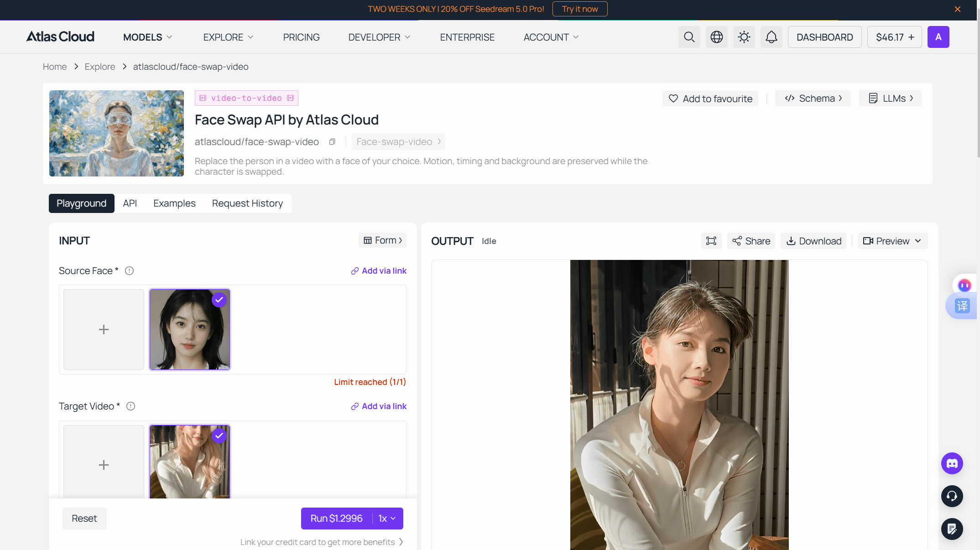
Task: Click translate floating widget
Action: 962,306
